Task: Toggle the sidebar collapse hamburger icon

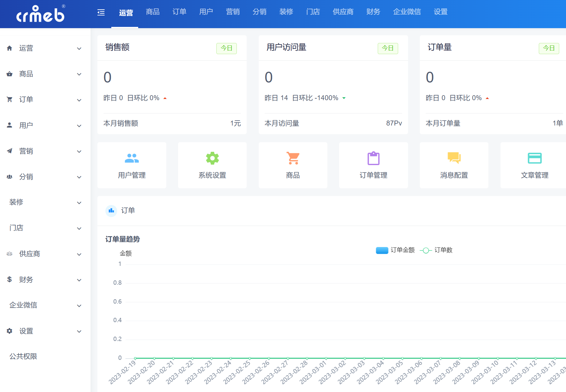Action: click(x=101, y=12)
